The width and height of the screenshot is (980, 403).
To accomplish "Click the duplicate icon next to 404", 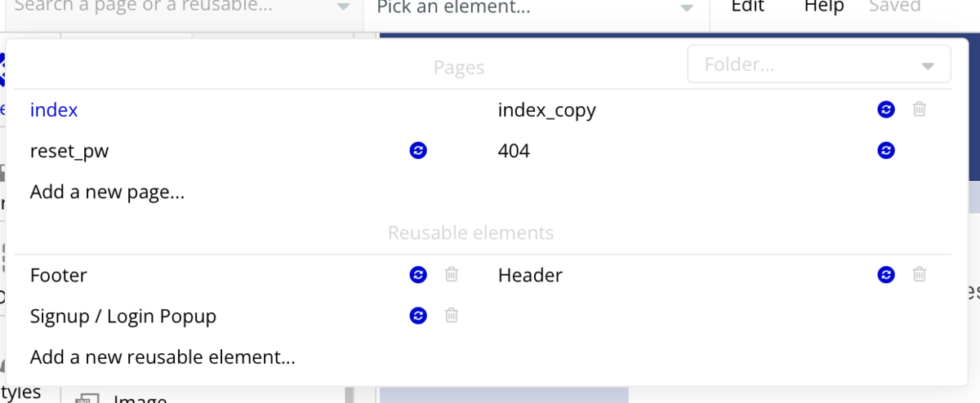I will (x=885, y=151).
